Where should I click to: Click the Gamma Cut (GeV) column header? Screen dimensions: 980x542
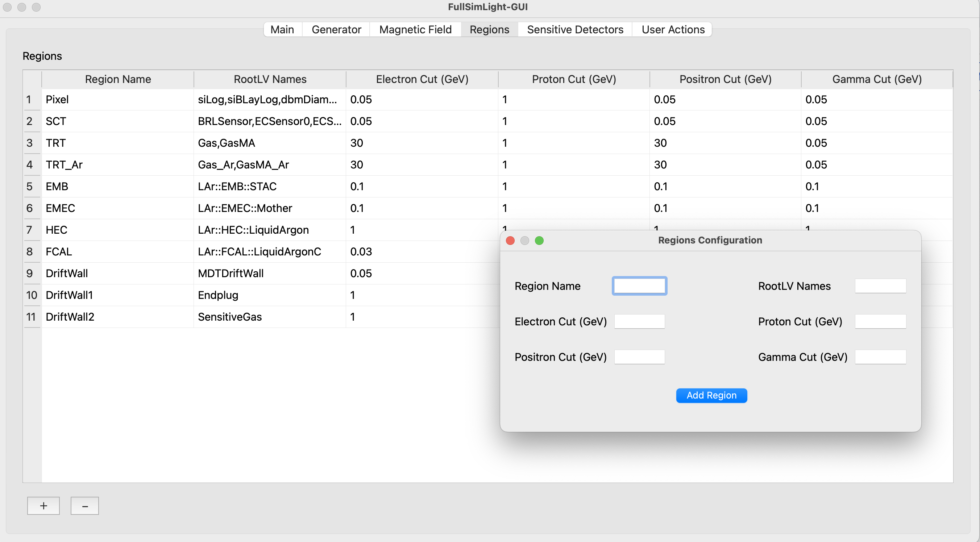pyautogui.click(x=877, y=79)
